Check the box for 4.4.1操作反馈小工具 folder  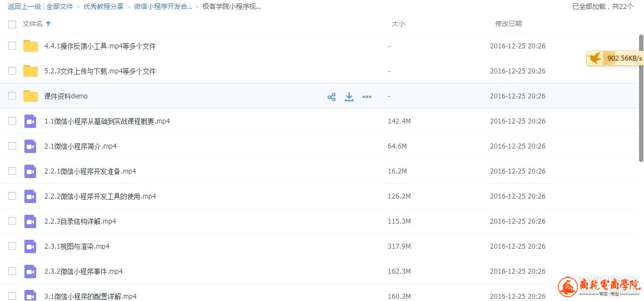click(12, 46)
